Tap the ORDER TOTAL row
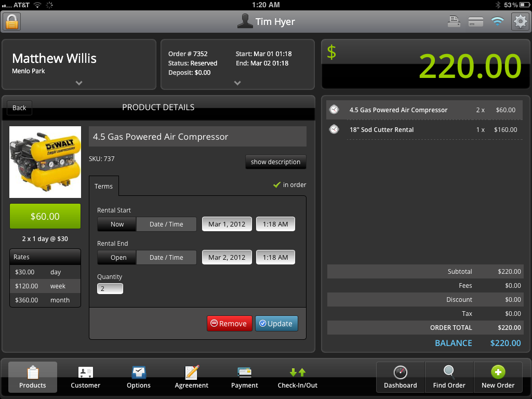 coord(425,327)
